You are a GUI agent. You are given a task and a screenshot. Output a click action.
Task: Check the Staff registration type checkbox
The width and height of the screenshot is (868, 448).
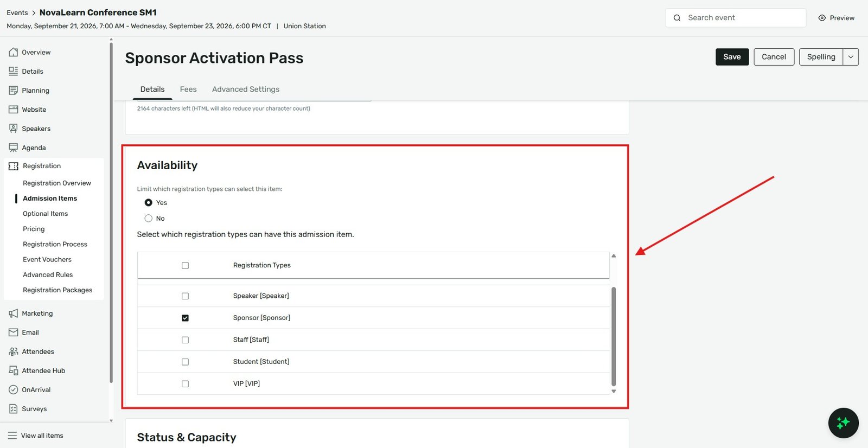(x=185, y=340)
